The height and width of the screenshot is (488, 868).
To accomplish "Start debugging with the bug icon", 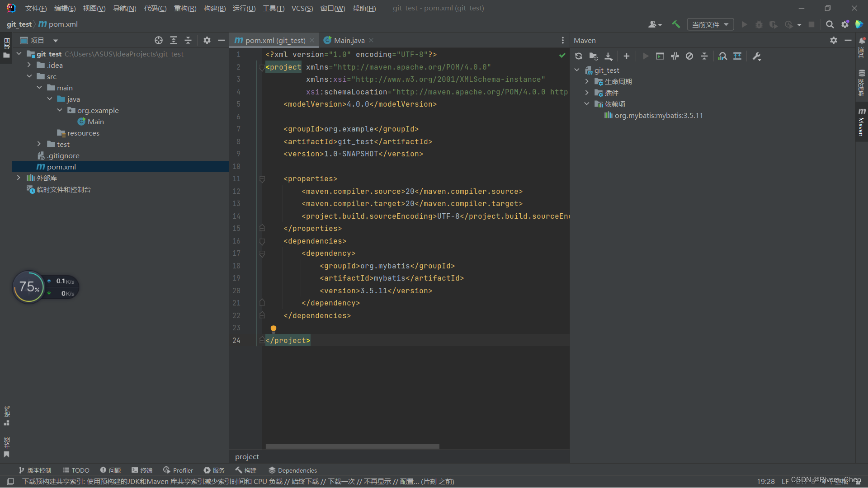I will [x=759, y=24].
